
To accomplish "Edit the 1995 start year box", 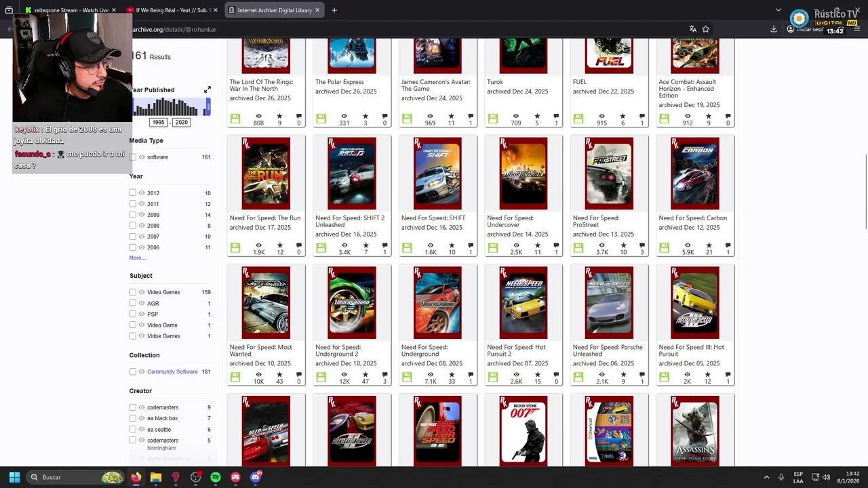I will pyautogui.click(x=159, y=123).
